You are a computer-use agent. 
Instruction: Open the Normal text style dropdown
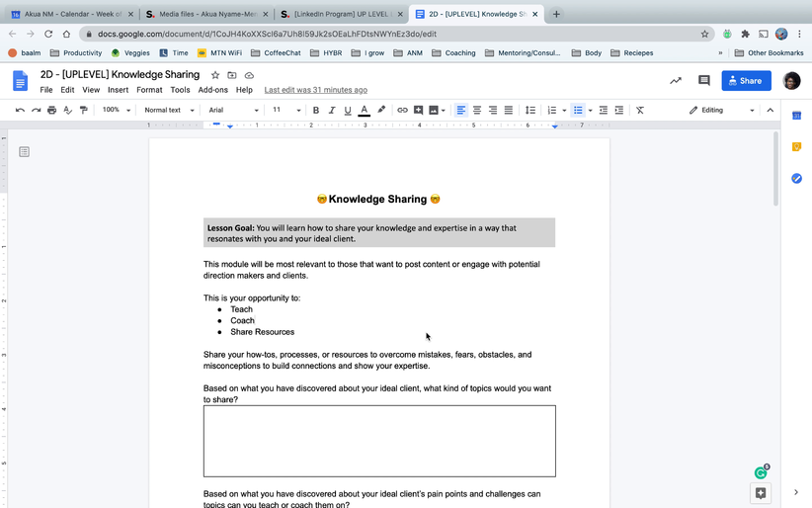[169, 110]
